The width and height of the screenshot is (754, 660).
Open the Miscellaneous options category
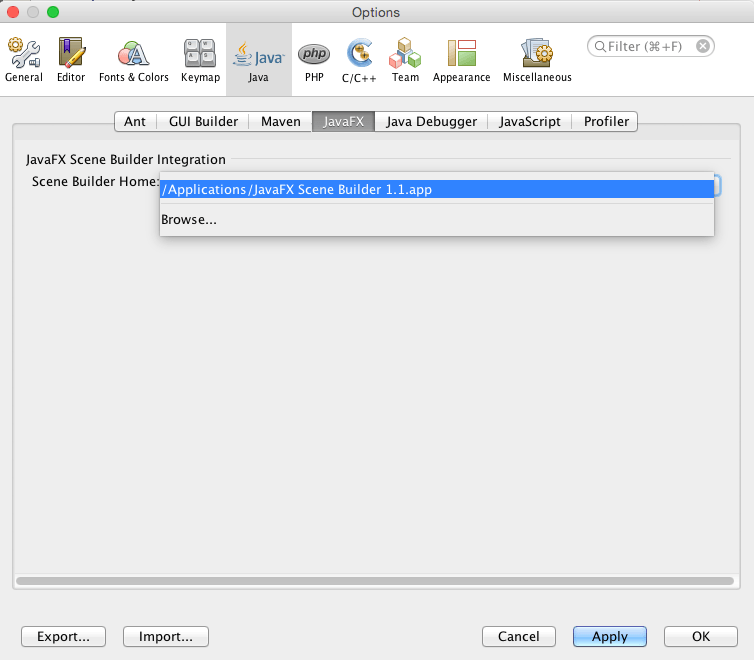tap(537, 60)
